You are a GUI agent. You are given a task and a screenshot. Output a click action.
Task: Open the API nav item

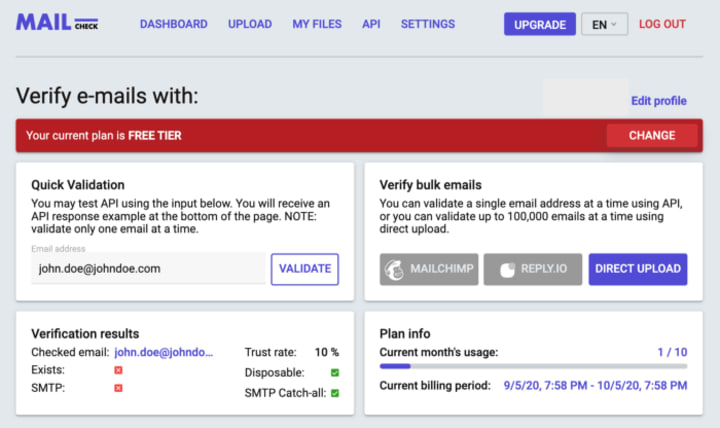click(x=371, y=24)
